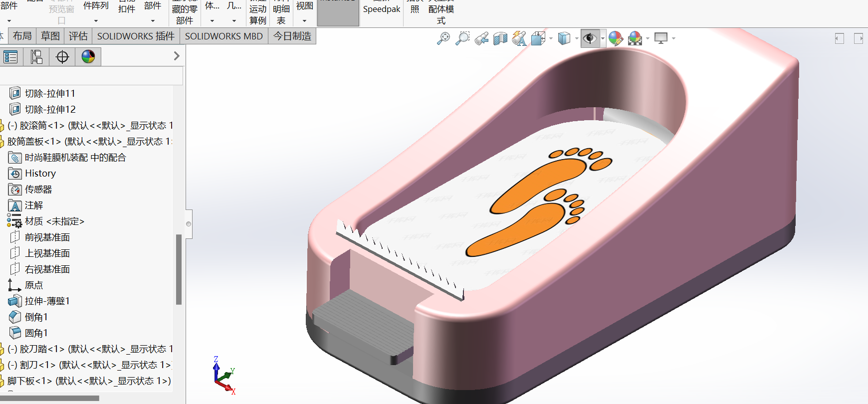This screenshot has width=868, height=404.
Task: Select the 原点 origin item
Action: [33, 285]
